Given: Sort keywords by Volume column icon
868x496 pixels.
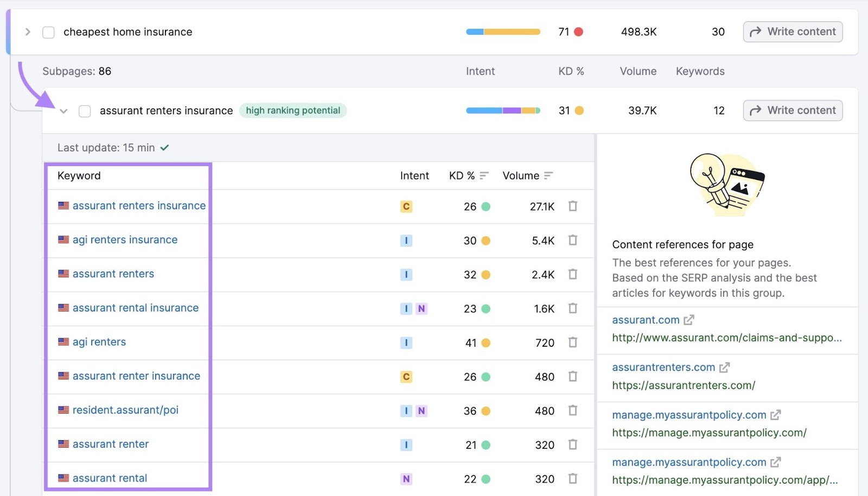Looking at the screenshot, I should (x=548, y=175).
